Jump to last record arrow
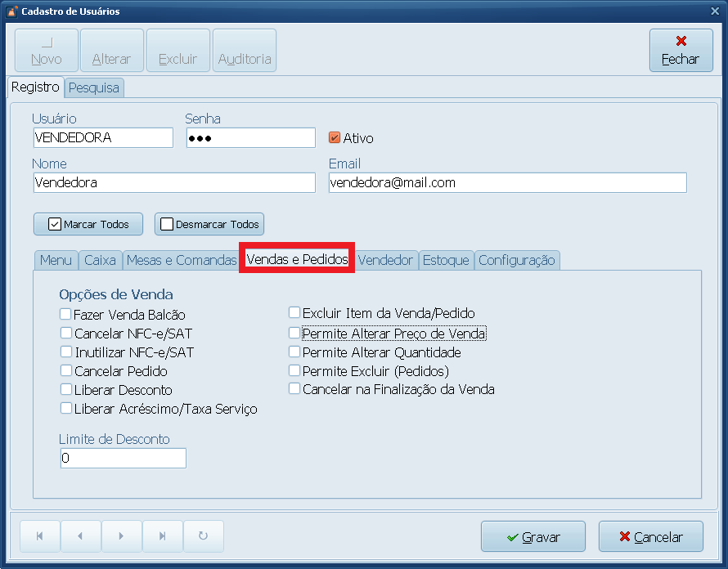Screen dimensions: 728x569 [x=162, y=536]
